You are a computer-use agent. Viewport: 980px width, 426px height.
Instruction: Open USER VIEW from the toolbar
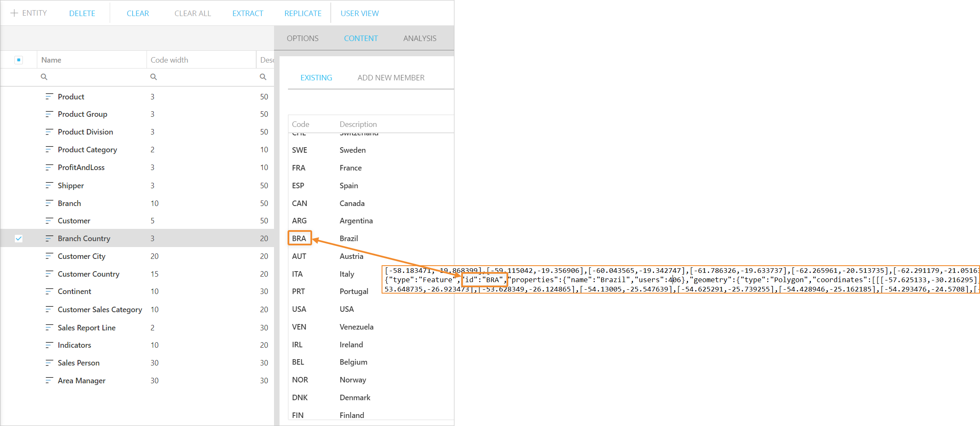360,14
